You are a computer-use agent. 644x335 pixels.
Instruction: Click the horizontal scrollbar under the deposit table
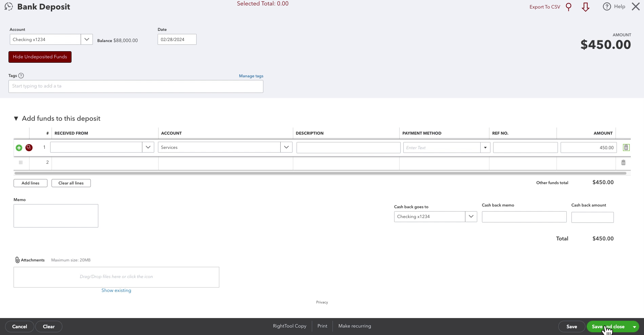[320, 173]
